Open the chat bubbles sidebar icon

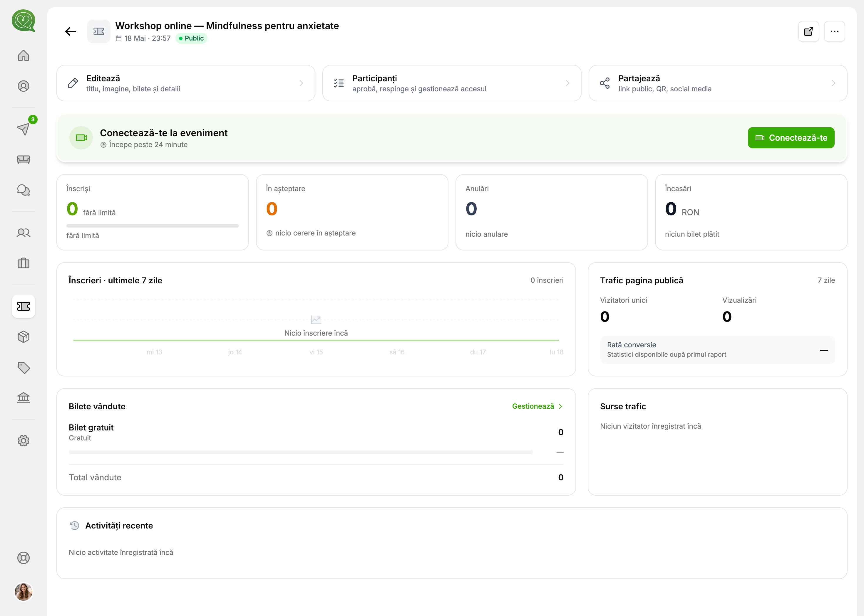coord(24,190)
